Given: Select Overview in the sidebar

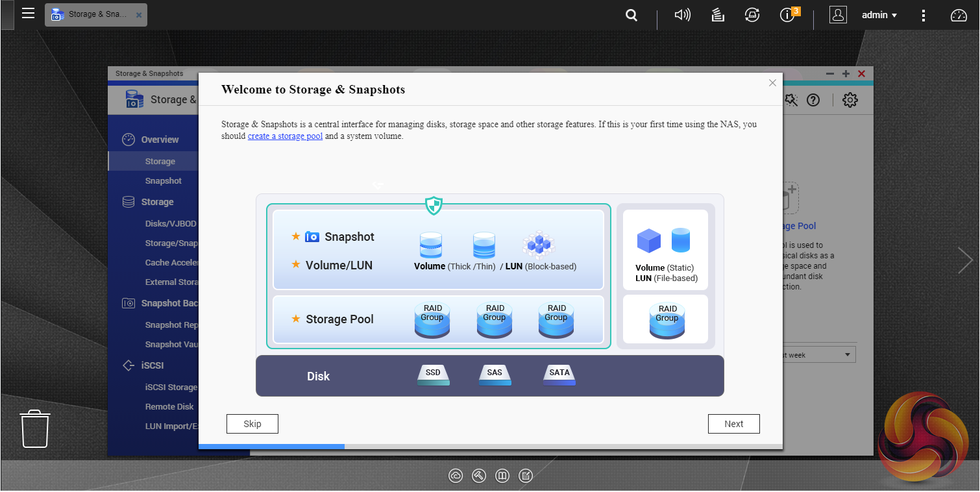Looking at the screenshot, I should 160,140.
